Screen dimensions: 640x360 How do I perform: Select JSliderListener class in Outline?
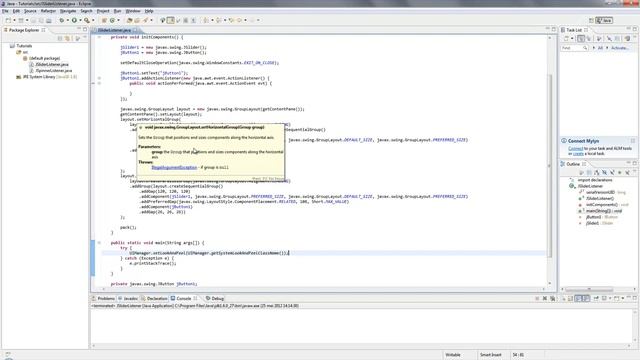click(x=590, y=186)
